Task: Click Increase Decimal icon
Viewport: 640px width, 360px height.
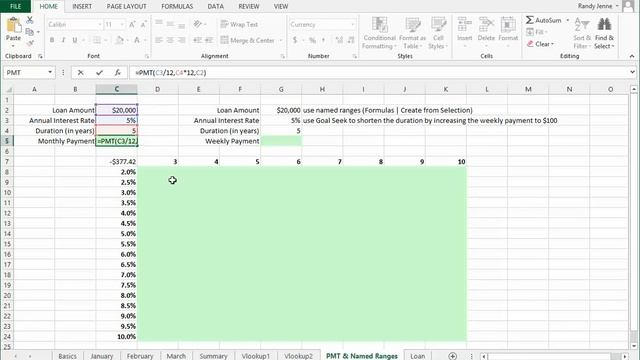Action: click(x=339, y=40)
